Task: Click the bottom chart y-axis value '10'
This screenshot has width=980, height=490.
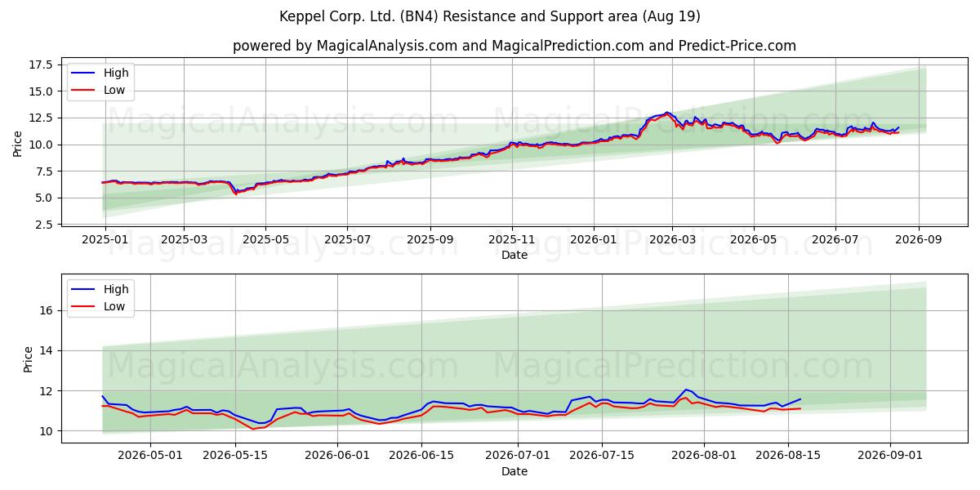Action: 47,431
